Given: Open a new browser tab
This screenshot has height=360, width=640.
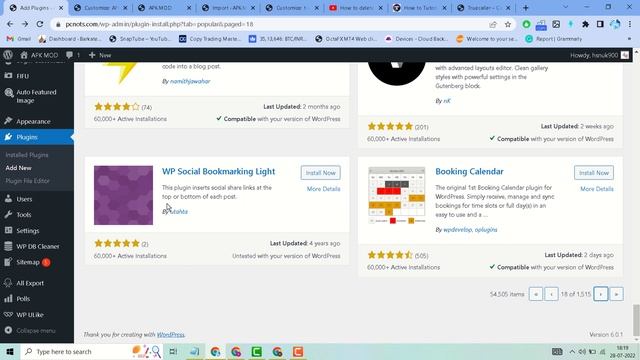Looking at the screenshot, I should [x=525, y=8].
